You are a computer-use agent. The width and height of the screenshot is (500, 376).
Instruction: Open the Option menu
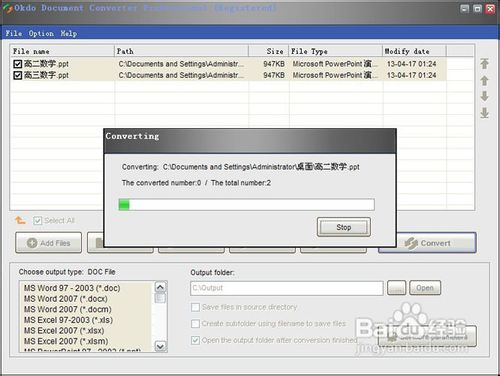(41, 33)
